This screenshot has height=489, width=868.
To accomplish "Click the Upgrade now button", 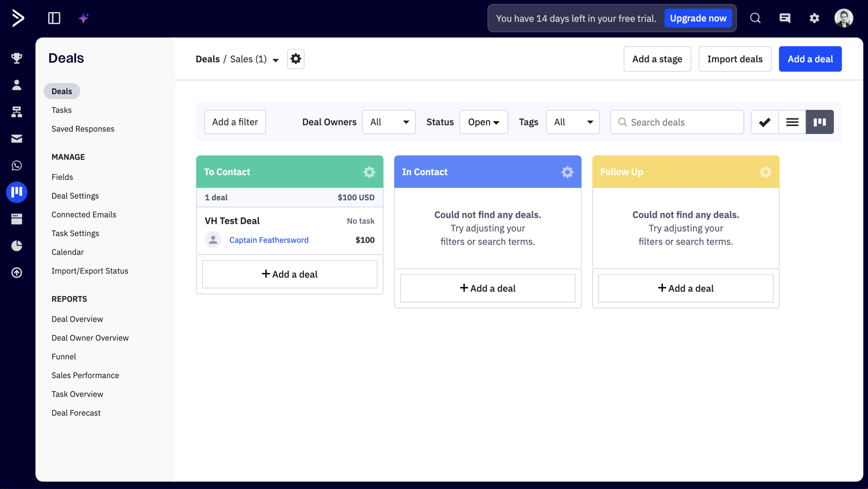I will click(x=698, y=18).
